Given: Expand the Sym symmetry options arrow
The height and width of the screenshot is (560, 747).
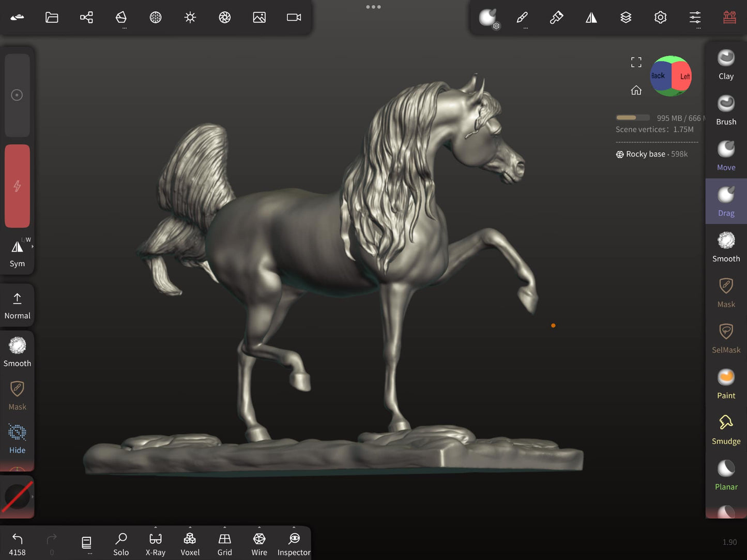Looking at the screenshot, I should (33, 247).
